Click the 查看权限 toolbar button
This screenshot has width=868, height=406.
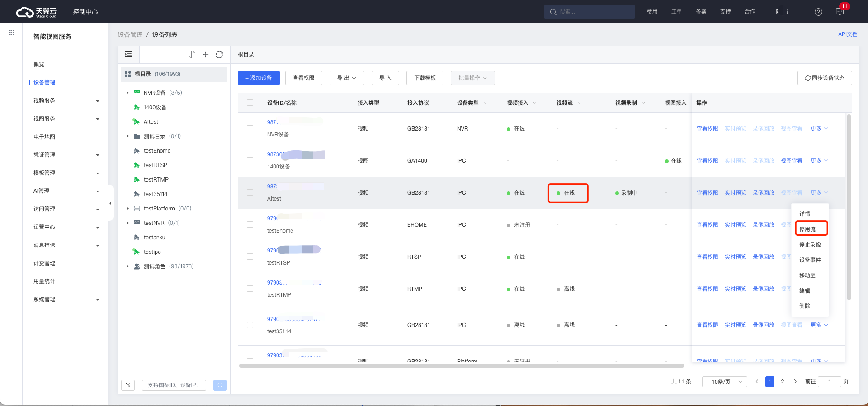click(303, 78)
